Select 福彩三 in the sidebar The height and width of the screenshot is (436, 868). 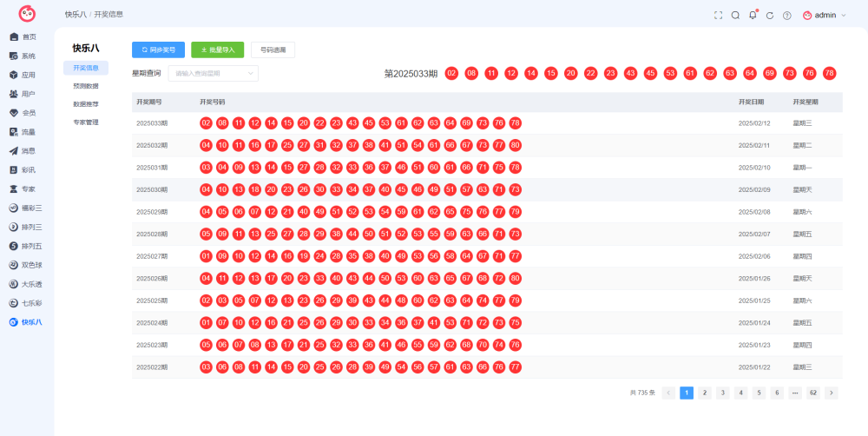(x=27, y=208)
